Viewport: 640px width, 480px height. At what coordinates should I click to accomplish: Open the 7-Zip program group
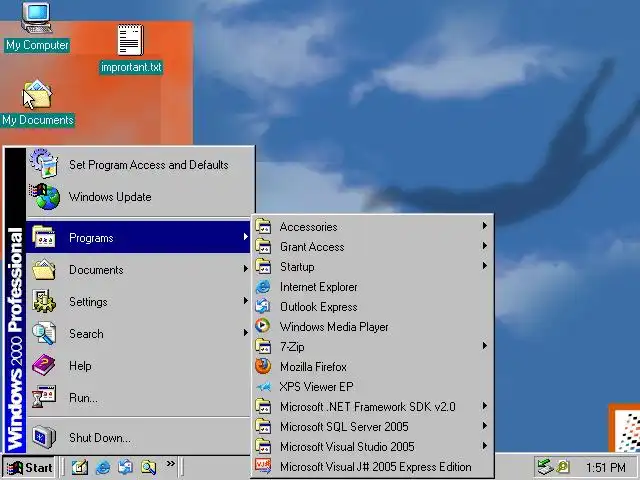(373, 347)
